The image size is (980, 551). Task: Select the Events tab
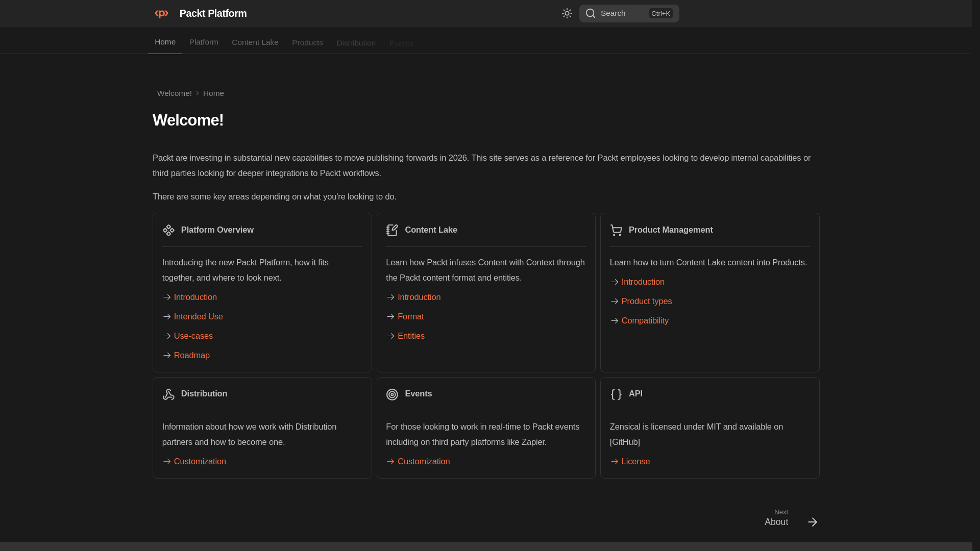(401, 44)
